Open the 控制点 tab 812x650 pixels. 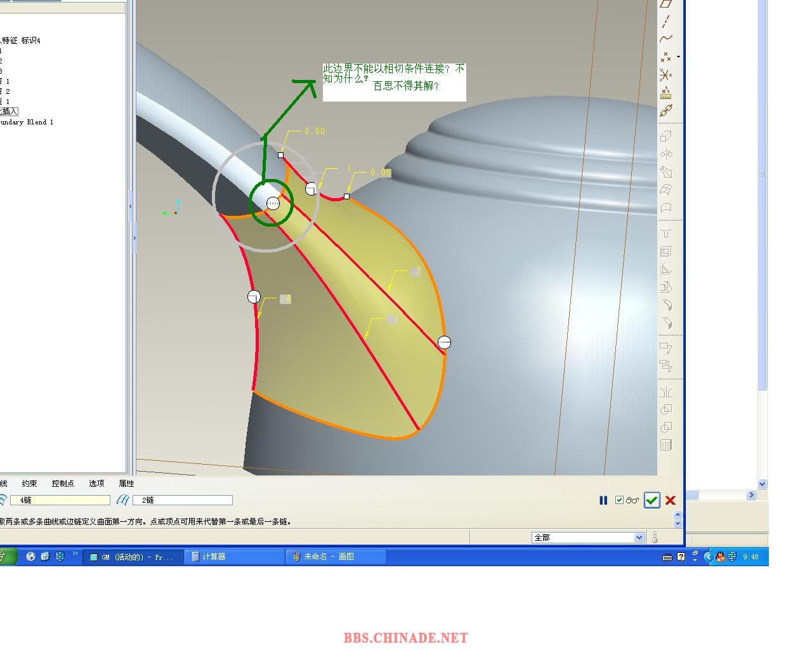point(63,484)
